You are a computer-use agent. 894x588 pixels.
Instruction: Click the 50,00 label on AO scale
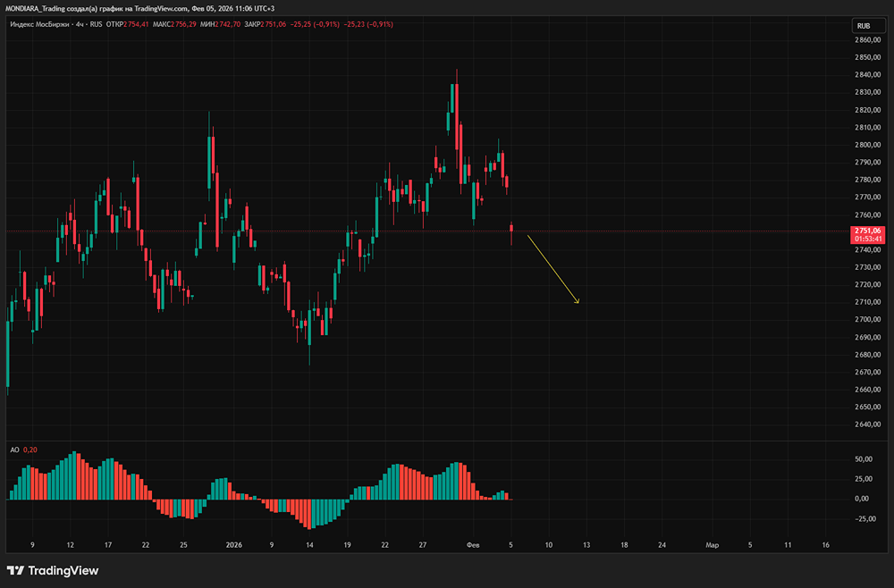pyautogui.click(x=862, y=459)
